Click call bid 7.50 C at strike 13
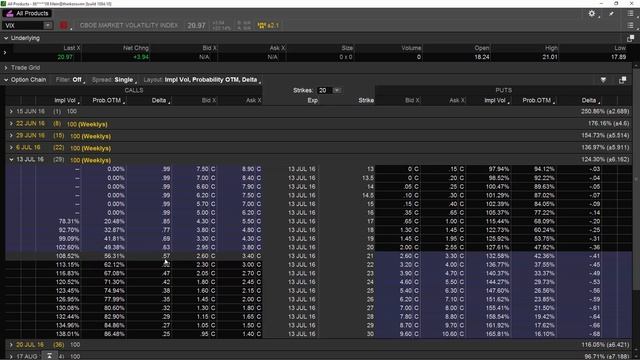Screen dimensions: 640x360 (x=205, y=169)
